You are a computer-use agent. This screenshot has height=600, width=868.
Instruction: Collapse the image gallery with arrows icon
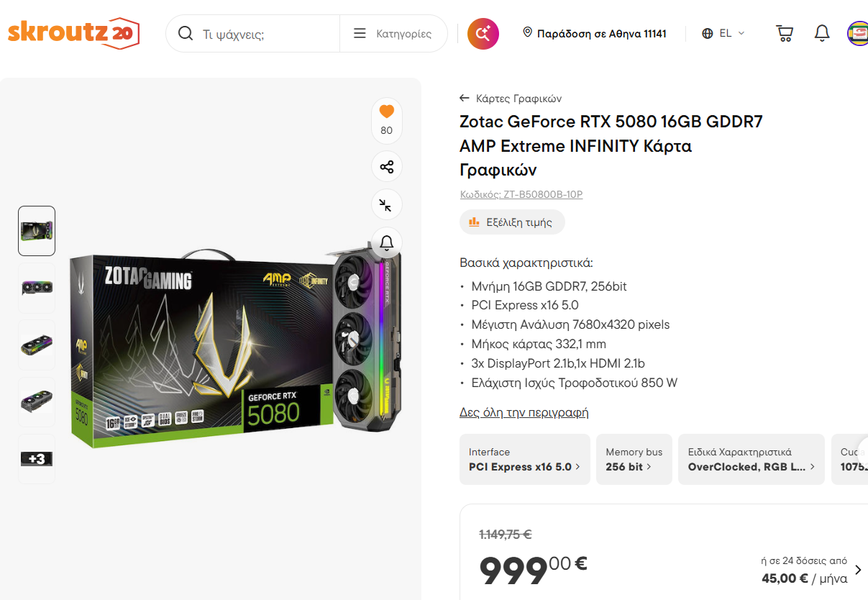point(387,205)
